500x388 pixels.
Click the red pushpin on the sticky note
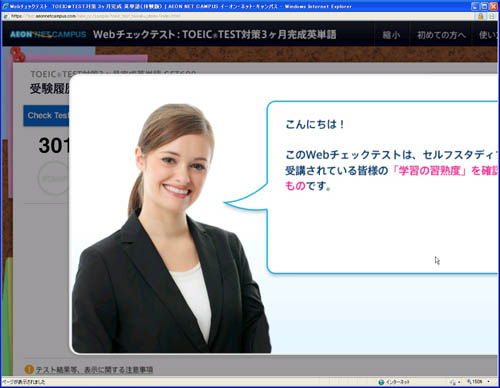coord(17,54)
